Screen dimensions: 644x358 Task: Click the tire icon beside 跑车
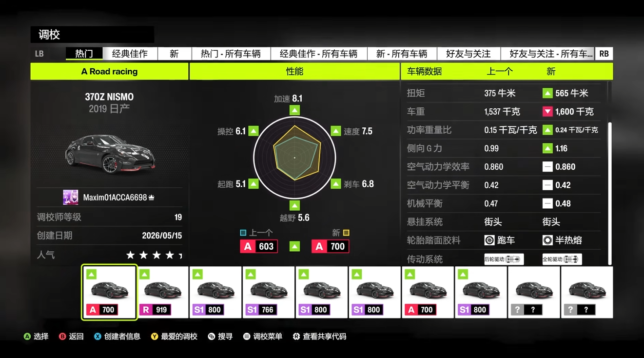(489, 240)
